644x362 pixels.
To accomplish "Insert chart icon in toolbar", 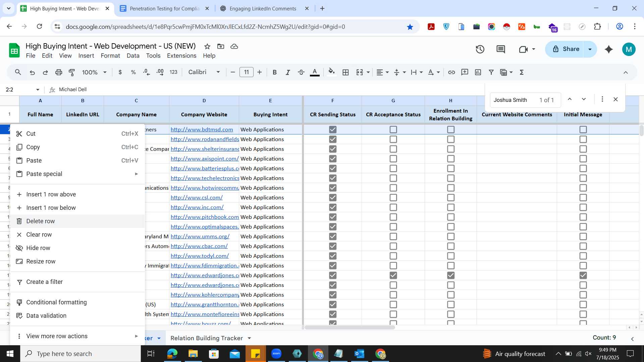I will pos(478,72).
